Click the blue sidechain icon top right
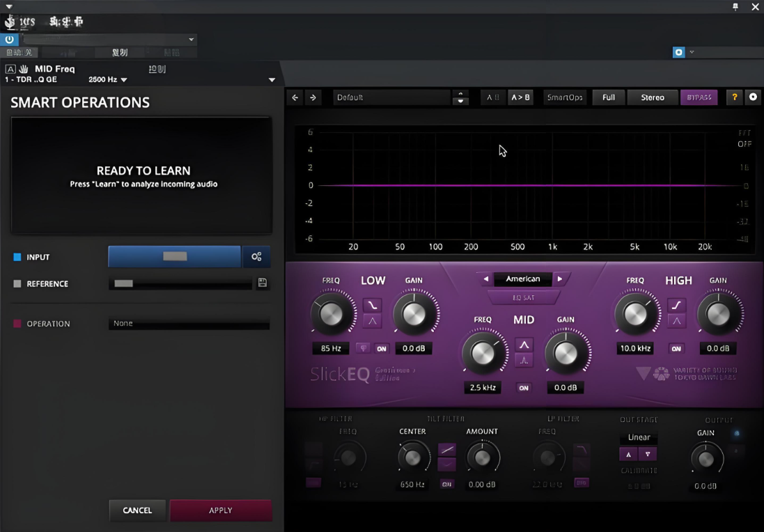Image resolution: width=764 pixels, height=532 pixels. (x=679, y=52)
